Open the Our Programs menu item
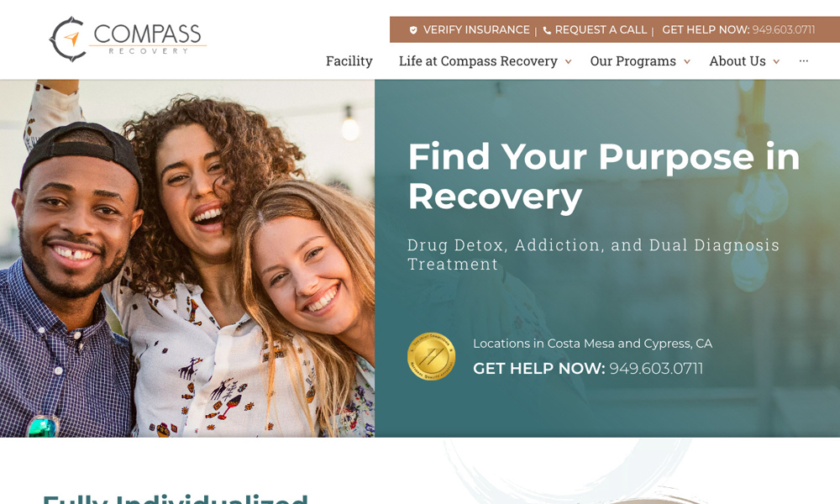Image resolution: width=840 pixels, height=504 pixels. pyautogui.click(x=633, y=61)
